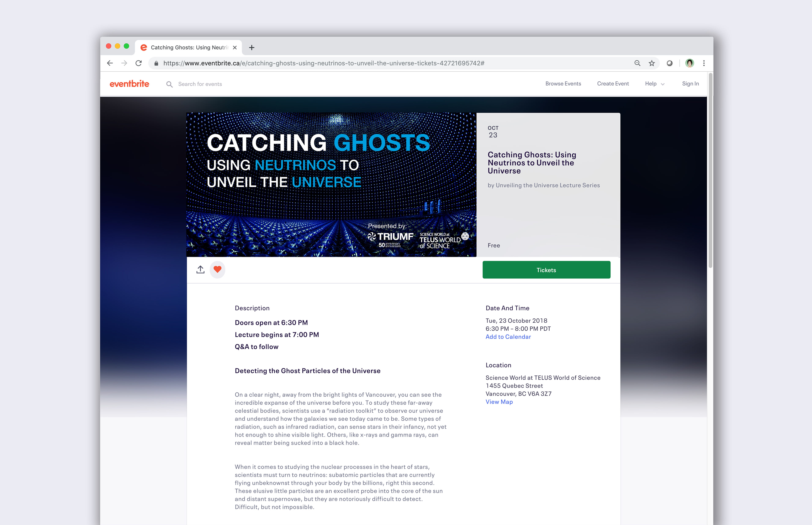Click the macOS window yellow minimize button

pyautogui.click(x=117, y=46)
